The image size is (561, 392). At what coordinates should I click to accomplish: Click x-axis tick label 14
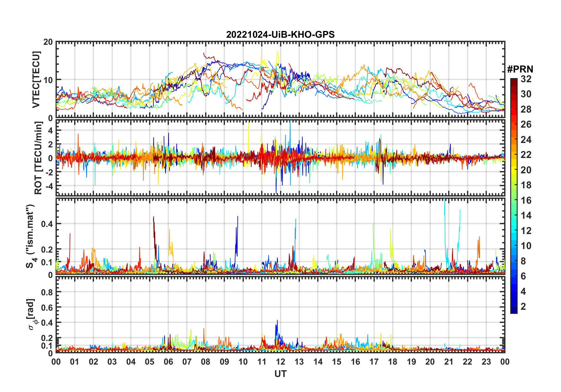click(x=318, y=362)
